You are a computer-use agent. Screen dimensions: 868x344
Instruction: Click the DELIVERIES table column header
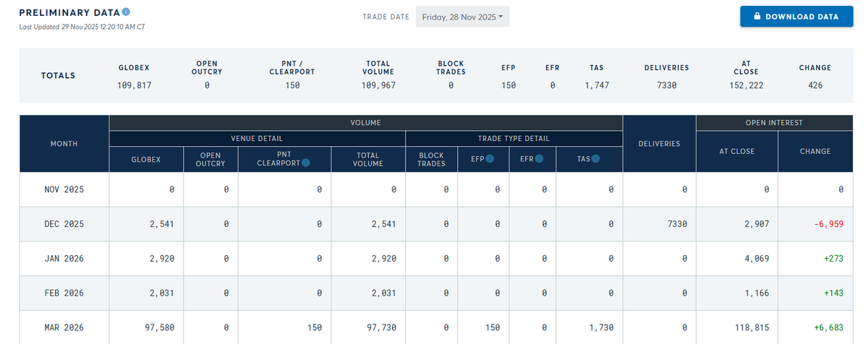[659, 144]
